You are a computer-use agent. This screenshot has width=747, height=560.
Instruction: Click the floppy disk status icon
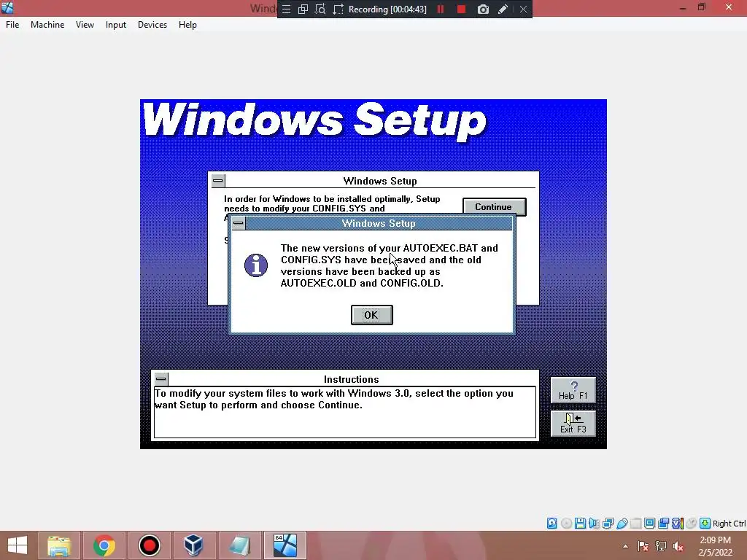[x=580, y=524]
